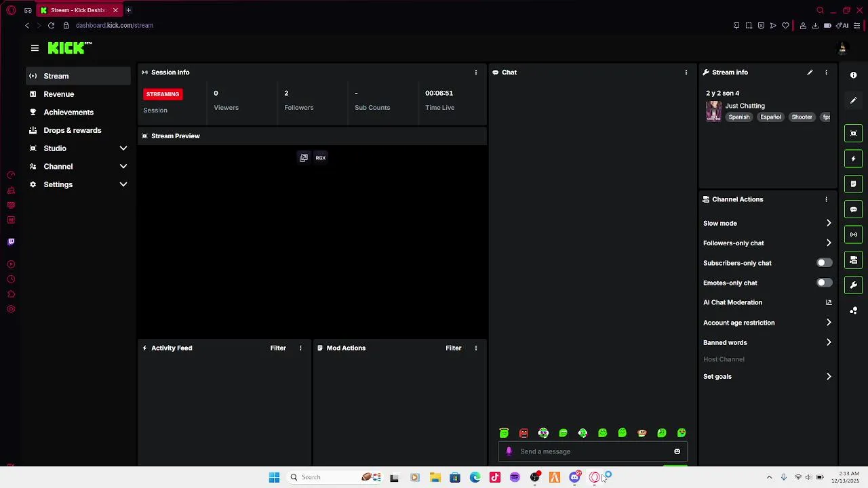
Task: Go to Revenue in the sidebar
Action: (x=79, y=94)
